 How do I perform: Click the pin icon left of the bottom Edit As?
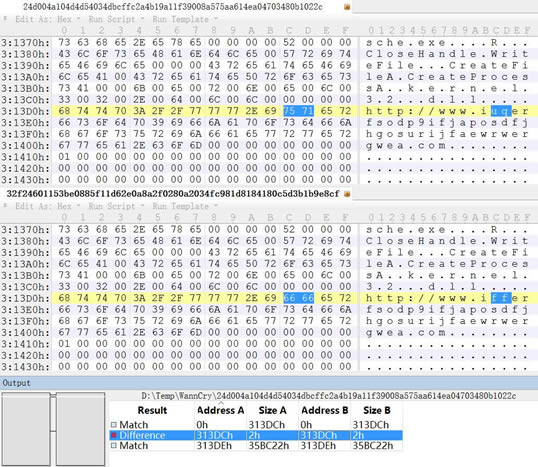point(5,206)
